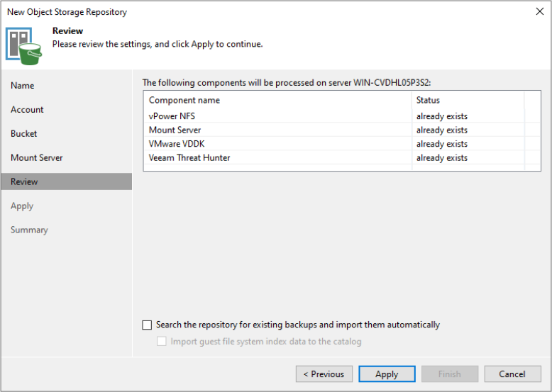The width and height of the screenshot is (552, 392).
Task: Select the VMware VDDK row
Action: coord(342,144)
